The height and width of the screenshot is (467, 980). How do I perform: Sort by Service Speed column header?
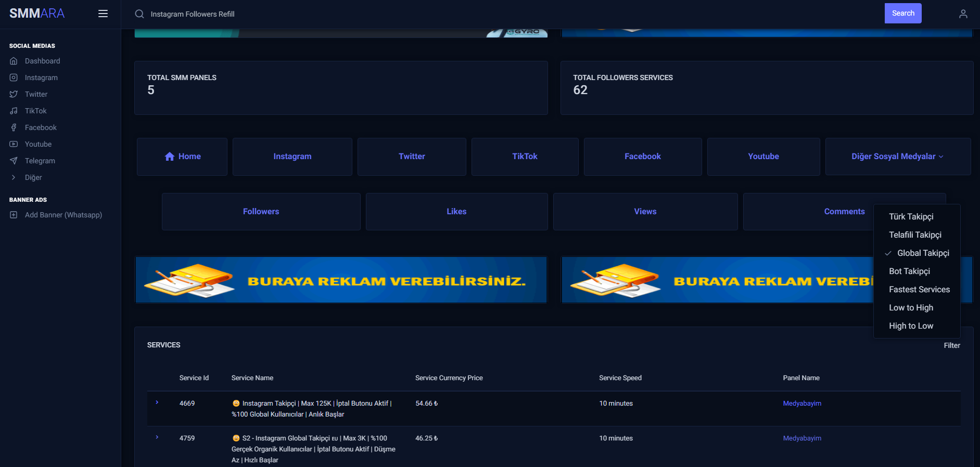coord(620,378)
